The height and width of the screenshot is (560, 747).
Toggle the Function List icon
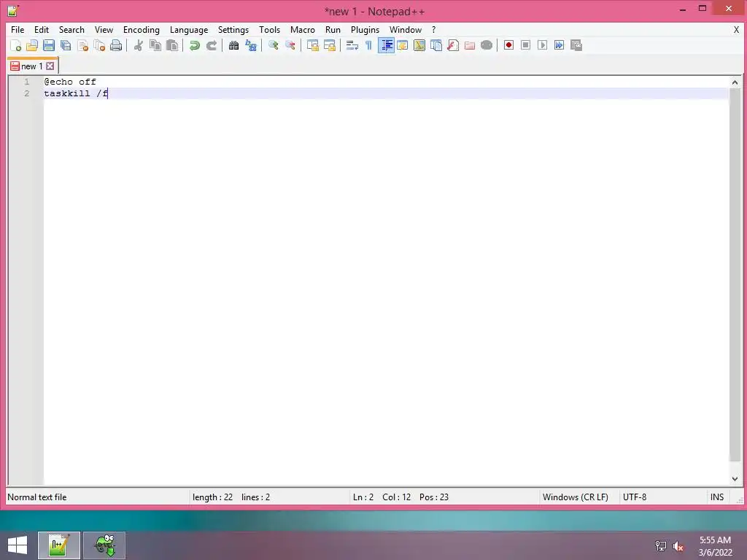point(453,45)
